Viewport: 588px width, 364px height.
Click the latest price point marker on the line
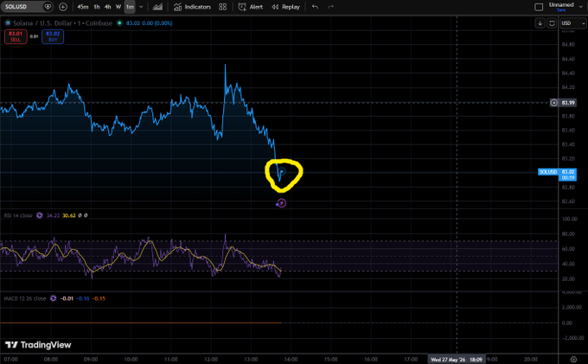282,172
